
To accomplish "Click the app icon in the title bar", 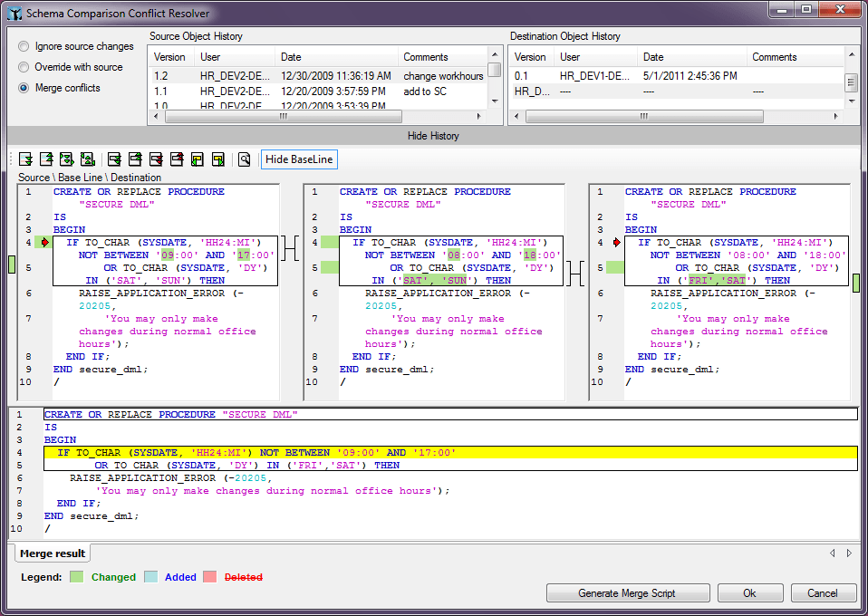I will 14,14.
